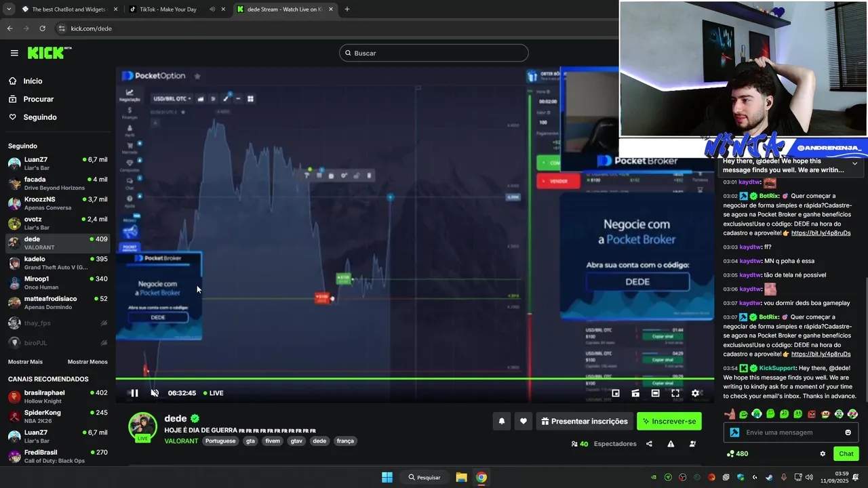Click the 480 channel points indicator
This screenshot has height=488, width=868.
pos(737,454)
